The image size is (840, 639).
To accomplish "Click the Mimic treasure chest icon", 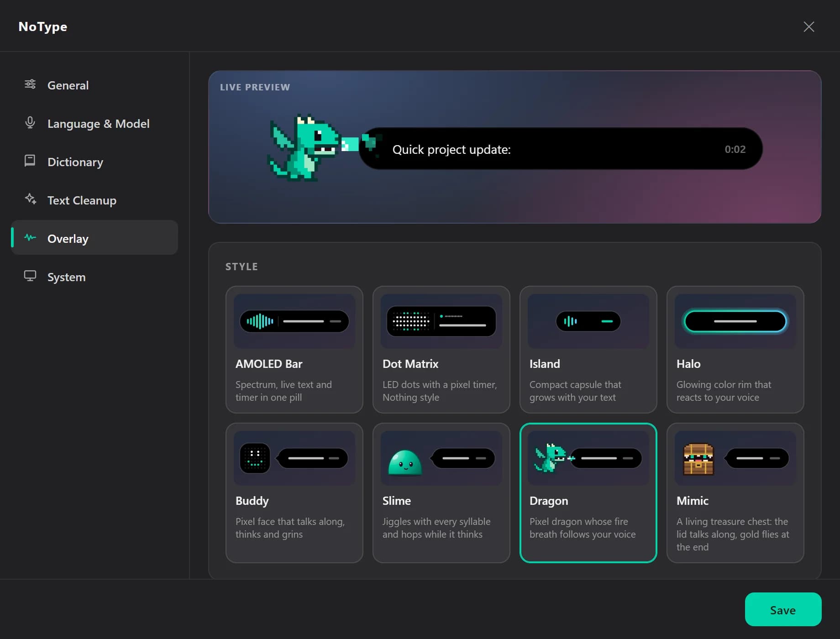I will 698,459.
